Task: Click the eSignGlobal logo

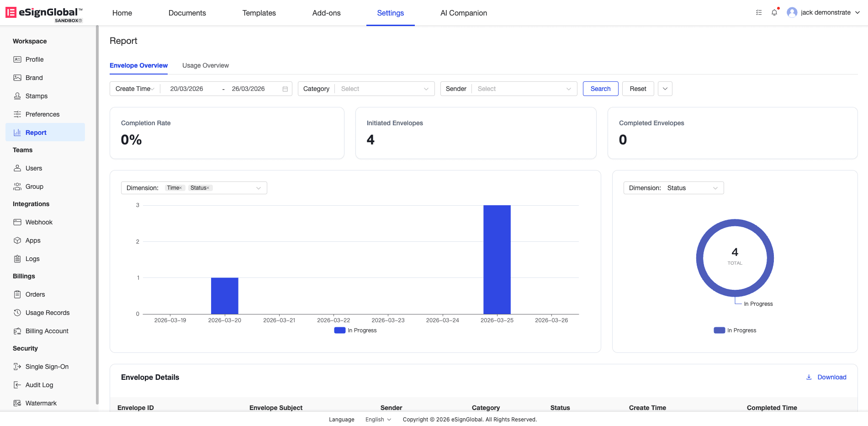Action: pyautogui.click(x=44, y=14)
